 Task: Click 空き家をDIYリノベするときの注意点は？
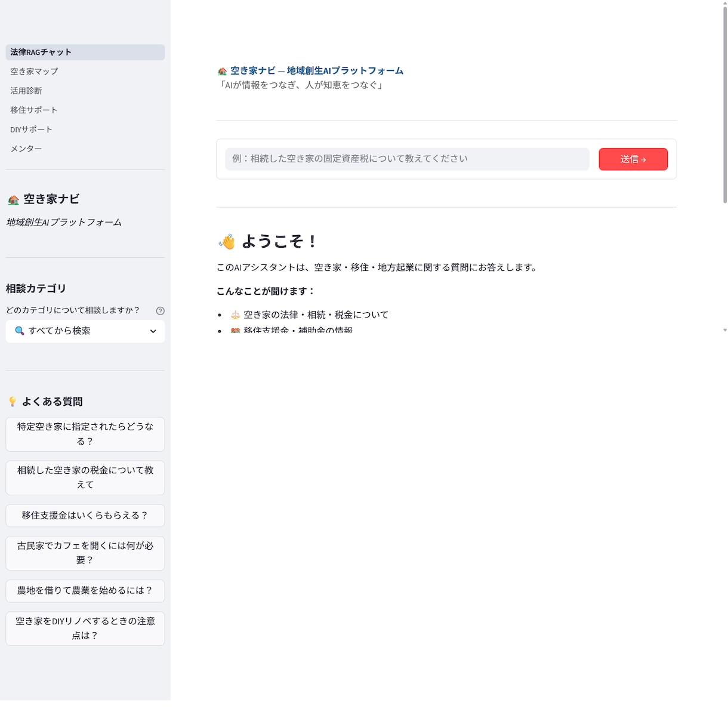click(85, 628)
